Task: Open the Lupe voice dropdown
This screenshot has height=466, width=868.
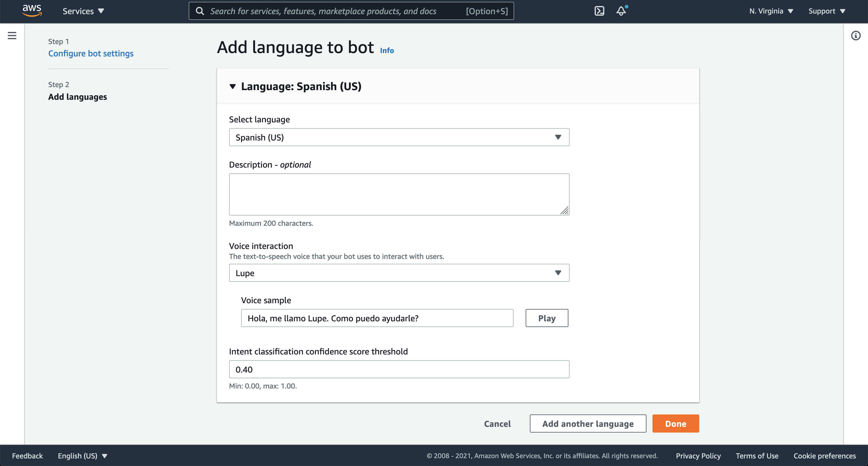Action: pyautogui.click(x=399, y=272)
